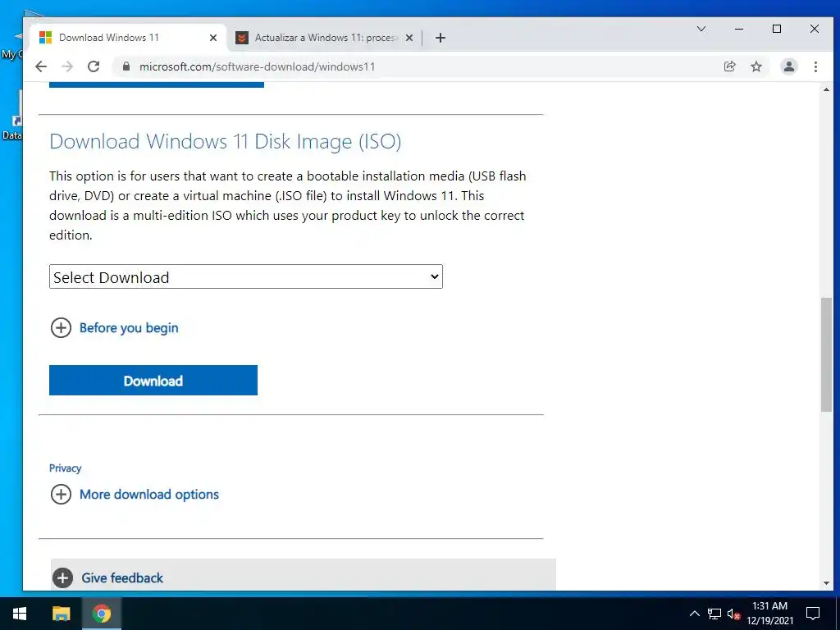Viewport: 840px width, 630px height.
Task: Open the Chrome three-dot menu
Action: click(x=815, y=66)
